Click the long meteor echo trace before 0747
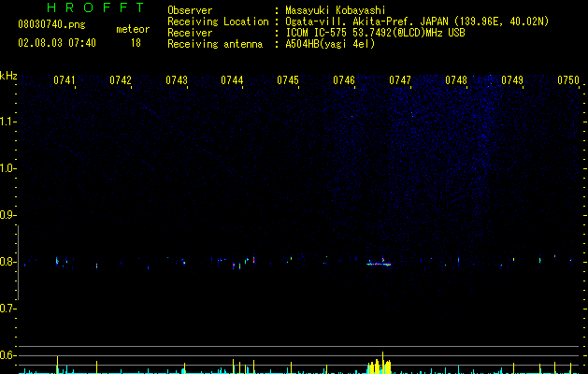Viewport: 588px width, 374px height. pyautogui.click(x=379, y=264)
